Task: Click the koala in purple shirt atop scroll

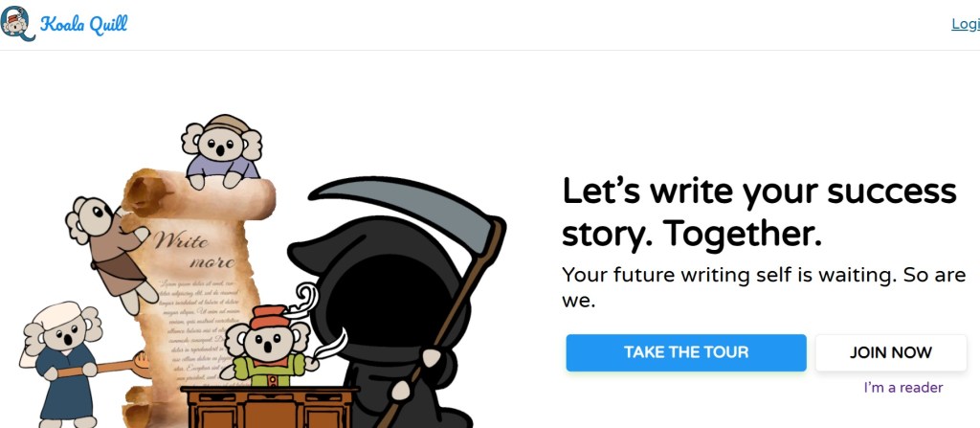Action: coord(222,151)
